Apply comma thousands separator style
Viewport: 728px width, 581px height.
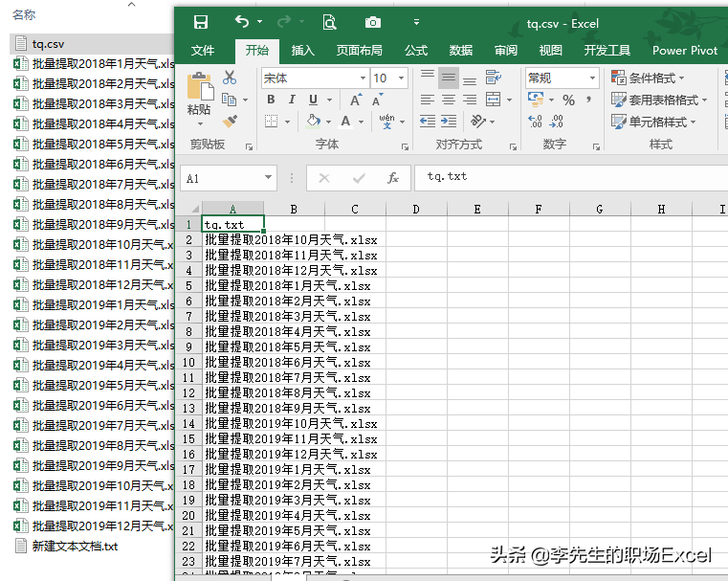[589, 99]
